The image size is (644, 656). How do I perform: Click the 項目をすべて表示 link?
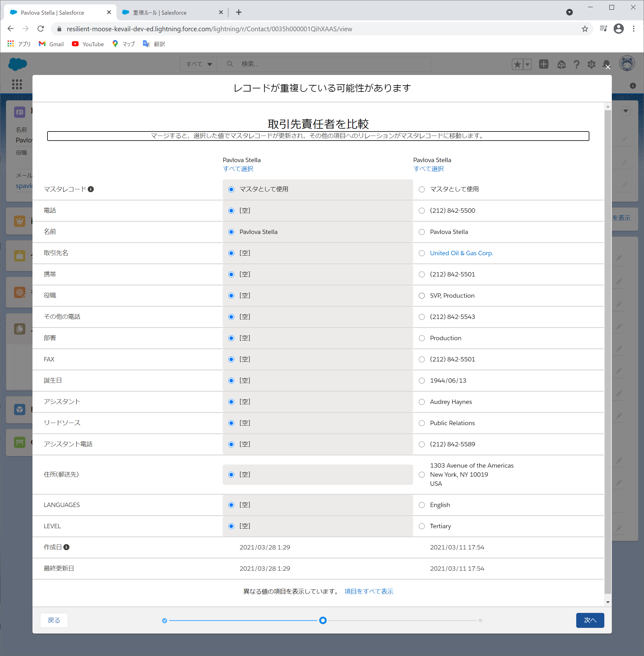click(369, 591)
